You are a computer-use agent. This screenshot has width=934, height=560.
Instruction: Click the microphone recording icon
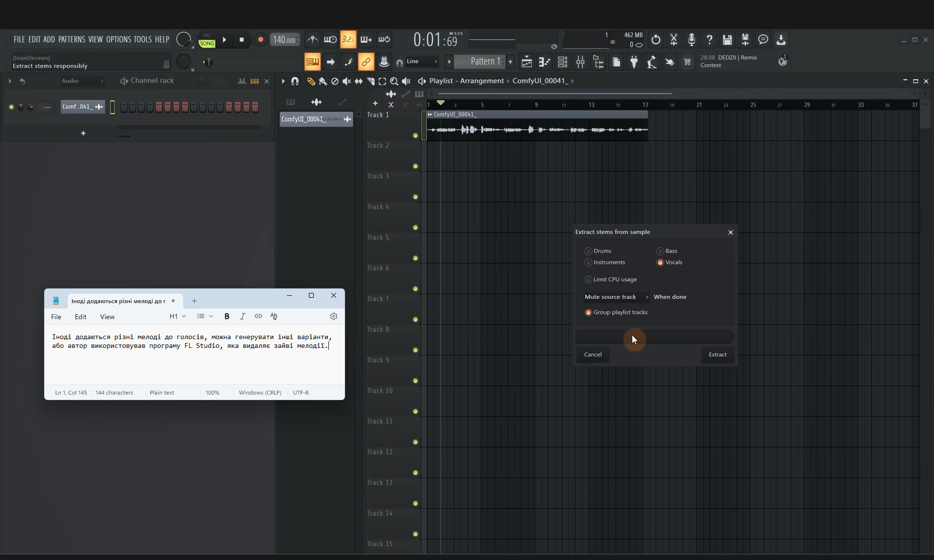691,40
